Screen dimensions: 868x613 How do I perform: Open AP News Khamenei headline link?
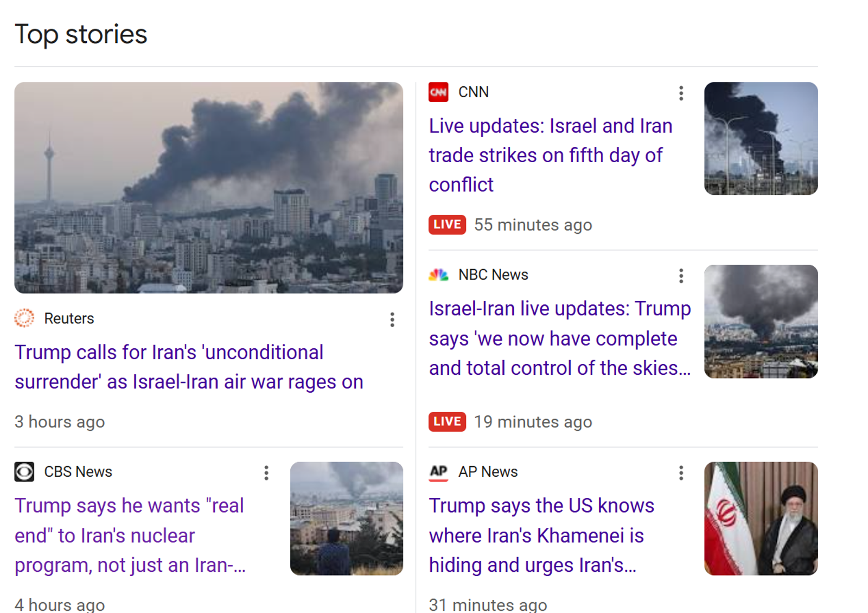tap(541, 535)
